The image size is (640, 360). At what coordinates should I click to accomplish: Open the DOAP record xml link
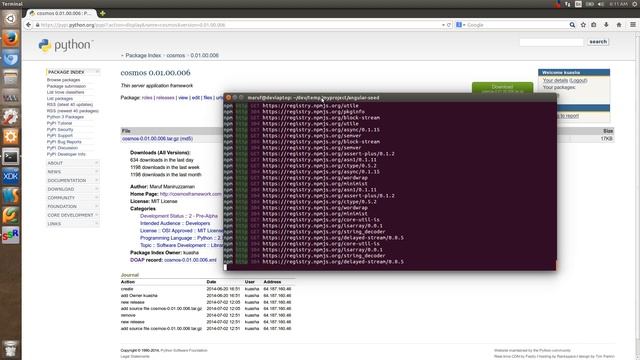pyautogui.click(x=190, y=260)
